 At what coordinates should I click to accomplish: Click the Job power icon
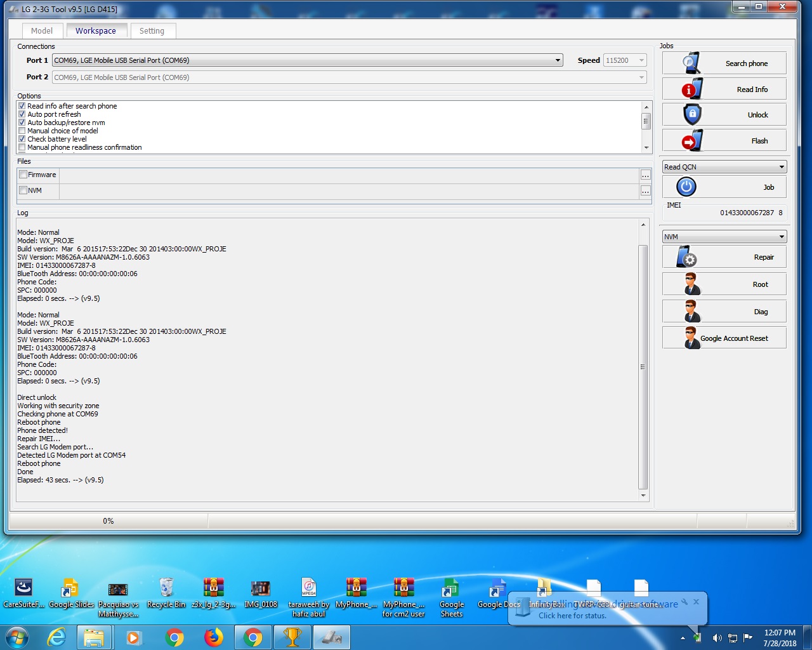pyautogui.click(x=686, y=187)
